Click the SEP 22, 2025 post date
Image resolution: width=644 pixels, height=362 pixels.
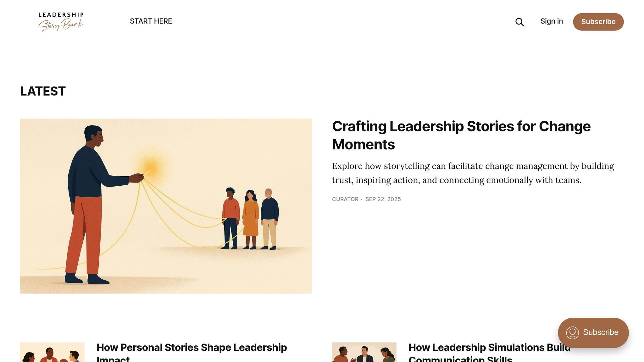pyautogui.click(x=383, y=199)
